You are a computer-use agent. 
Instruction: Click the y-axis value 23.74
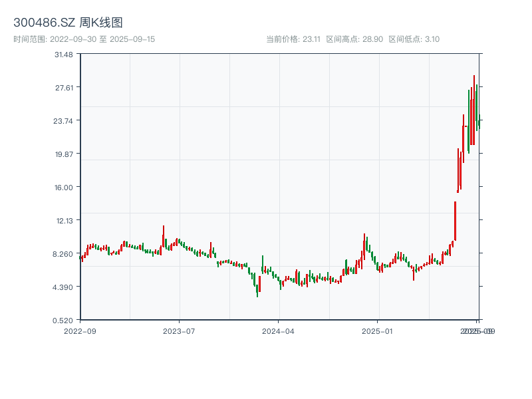[x=63, y=121]
